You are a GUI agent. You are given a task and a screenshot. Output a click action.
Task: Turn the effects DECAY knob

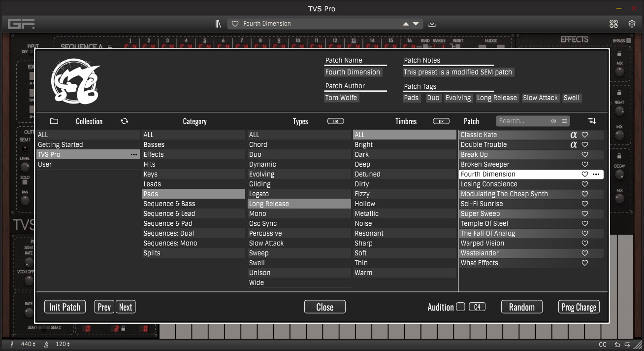pos(619,175)
